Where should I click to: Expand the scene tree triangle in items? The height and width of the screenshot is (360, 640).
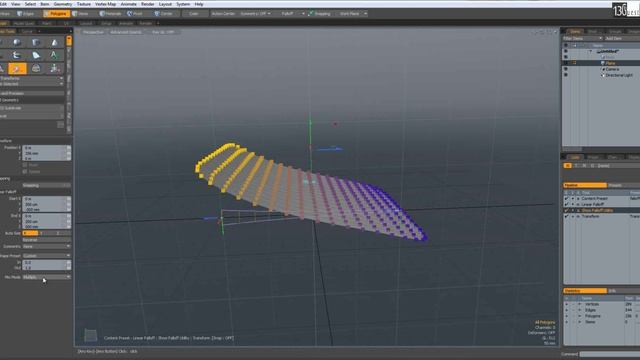(591, 51)
